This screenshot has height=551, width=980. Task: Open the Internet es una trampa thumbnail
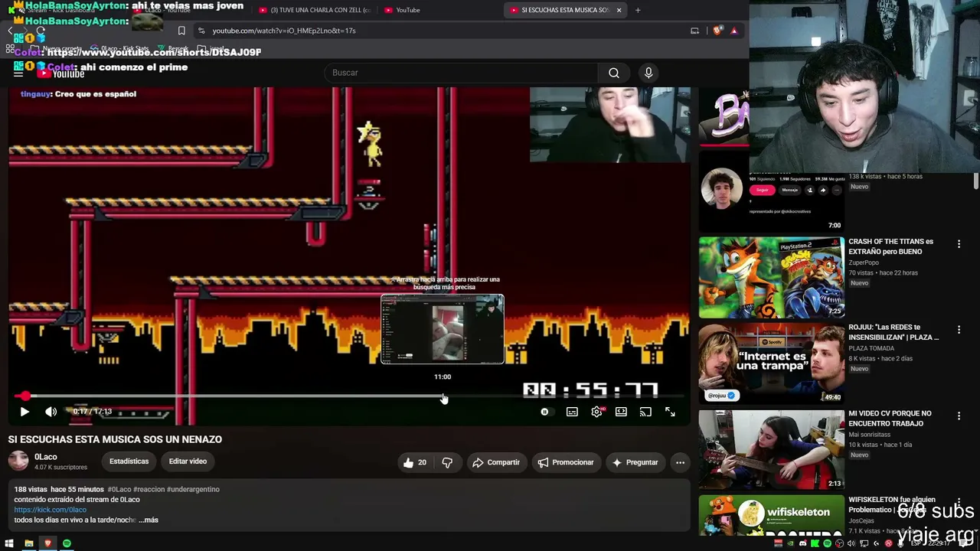pos(771,364)
